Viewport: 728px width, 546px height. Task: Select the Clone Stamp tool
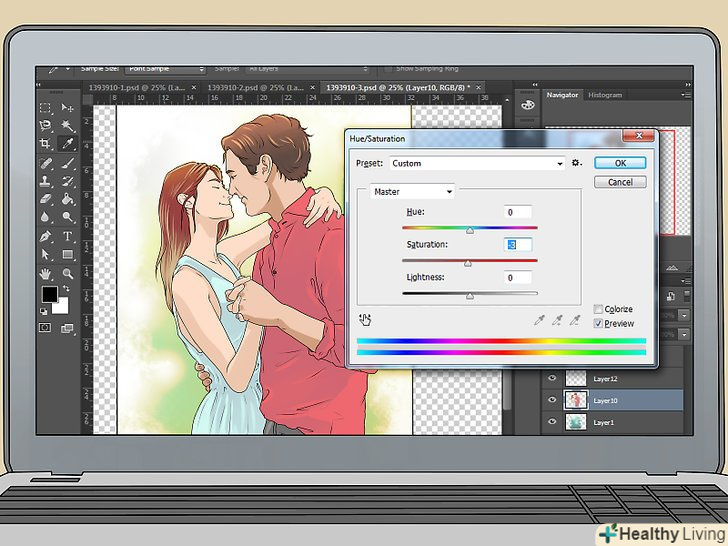tap(45, 181)
